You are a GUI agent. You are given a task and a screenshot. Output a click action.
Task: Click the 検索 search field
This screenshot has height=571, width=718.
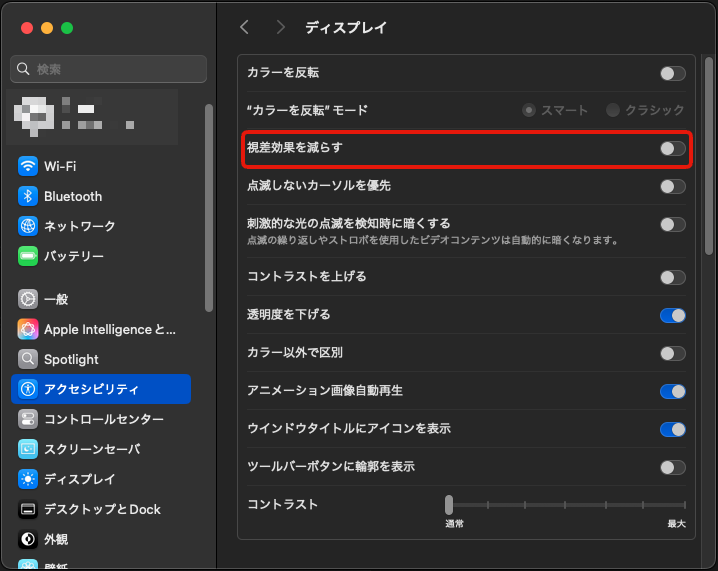coord(108,69)
